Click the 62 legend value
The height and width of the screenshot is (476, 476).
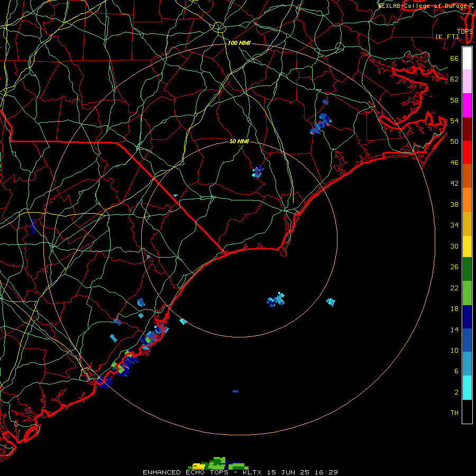(454, 79)
